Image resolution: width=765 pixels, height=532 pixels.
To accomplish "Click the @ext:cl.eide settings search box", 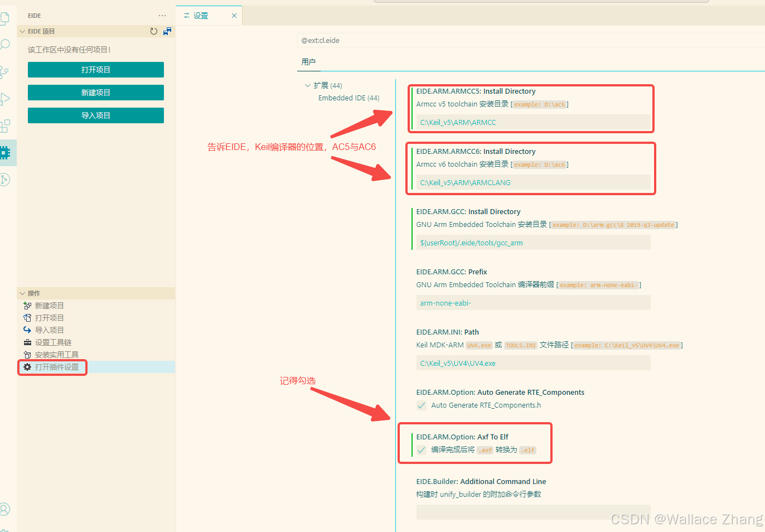I will tap(530, 40).
